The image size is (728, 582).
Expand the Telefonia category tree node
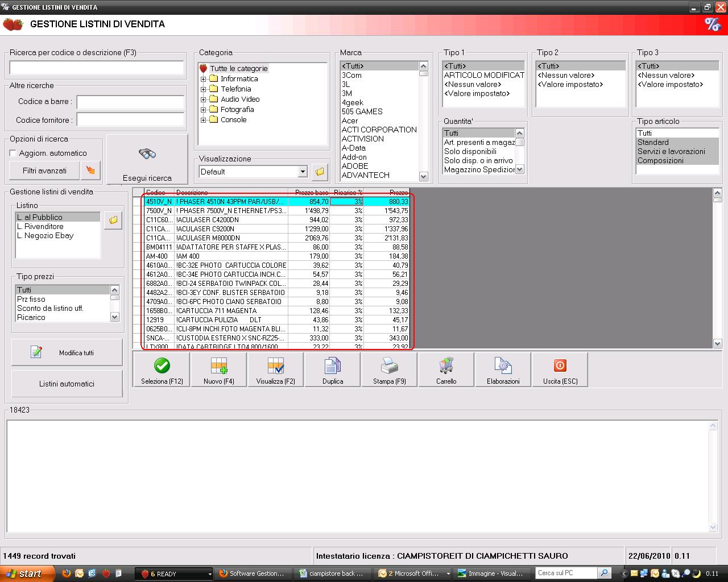(204, 89)
